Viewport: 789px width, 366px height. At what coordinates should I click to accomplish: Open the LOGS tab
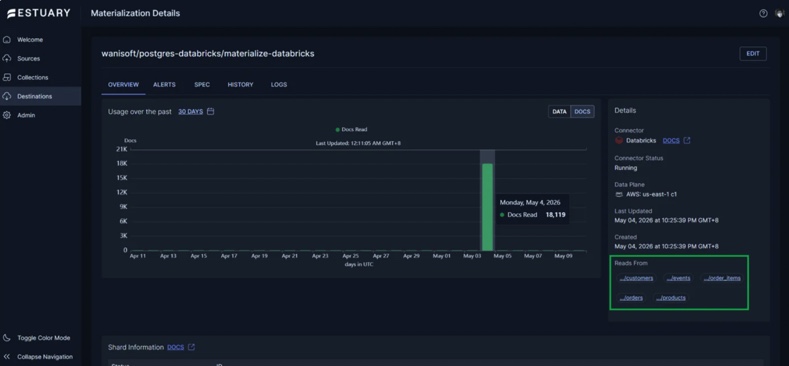[x=279, y=85]
